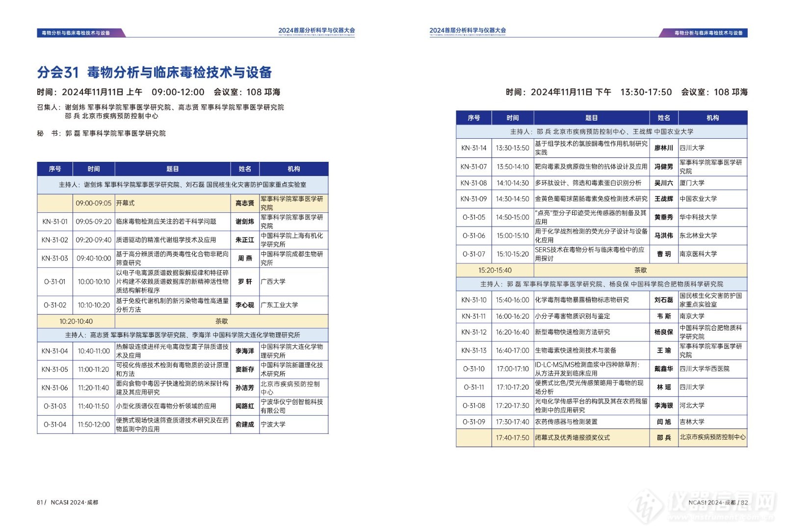Click speaker name 廖林川
Screen dimensions: 785x532
(x=664, y=148)
